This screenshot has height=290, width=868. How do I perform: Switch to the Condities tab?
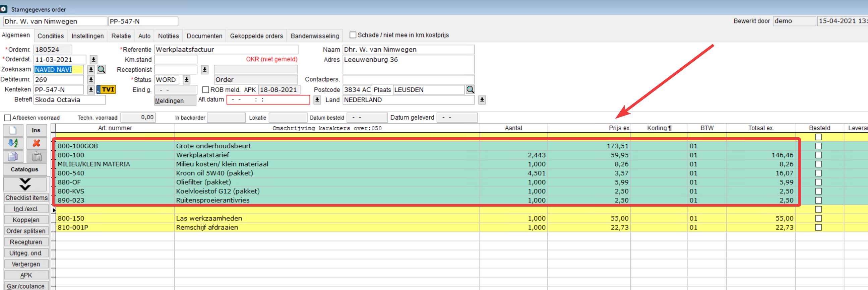pos(51,36)
